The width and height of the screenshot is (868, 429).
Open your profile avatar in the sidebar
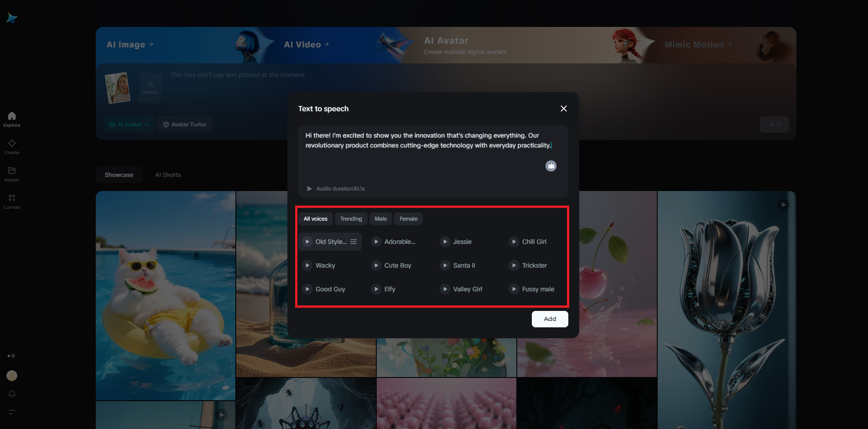coord(11,375)
